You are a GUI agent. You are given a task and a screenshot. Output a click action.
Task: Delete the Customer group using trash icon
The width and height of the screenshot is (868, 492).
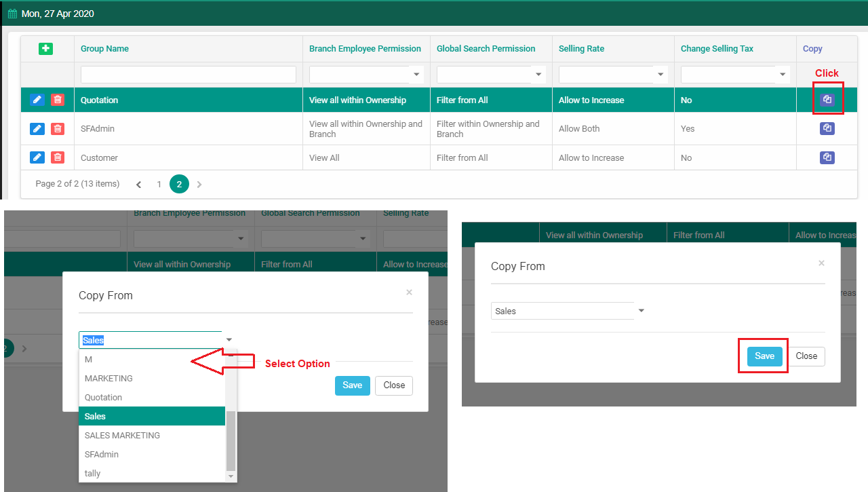pyautogui.click(x=58, y=157)
